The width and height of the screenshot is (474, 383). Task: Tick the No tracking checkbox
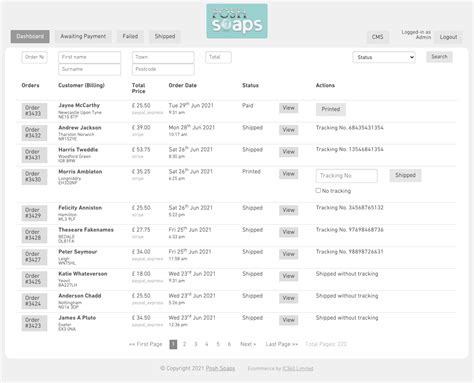[318, 190]
